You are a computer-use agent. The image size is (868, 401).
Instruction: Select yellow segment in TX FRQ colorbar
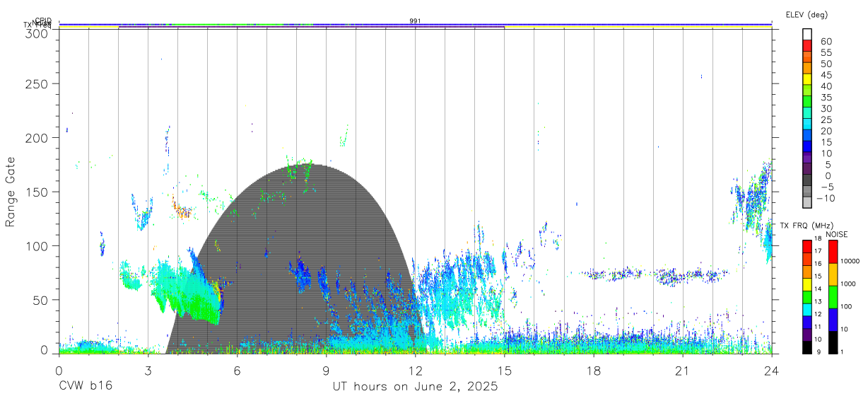coord(807,284)
